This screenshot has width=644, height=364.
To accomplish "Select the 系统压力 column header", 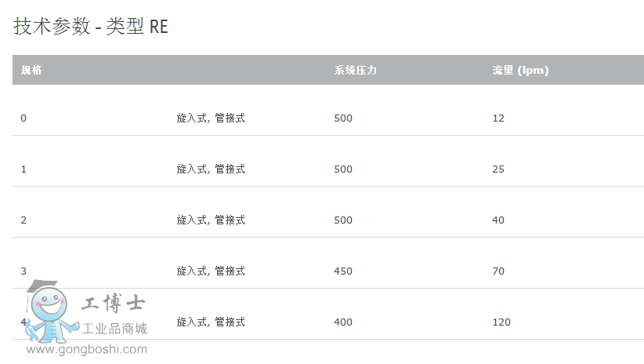I will click(355, 71).
